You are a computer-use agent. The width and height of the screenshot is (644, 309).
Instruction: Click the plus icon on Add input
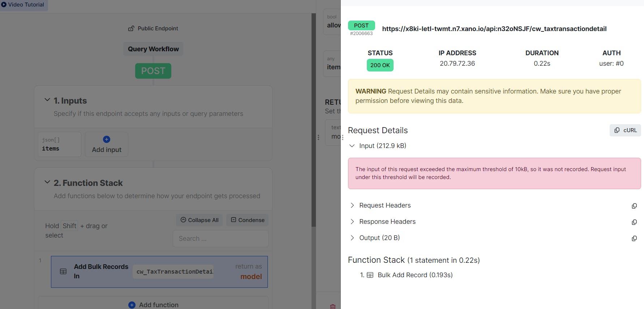[107, 139]
